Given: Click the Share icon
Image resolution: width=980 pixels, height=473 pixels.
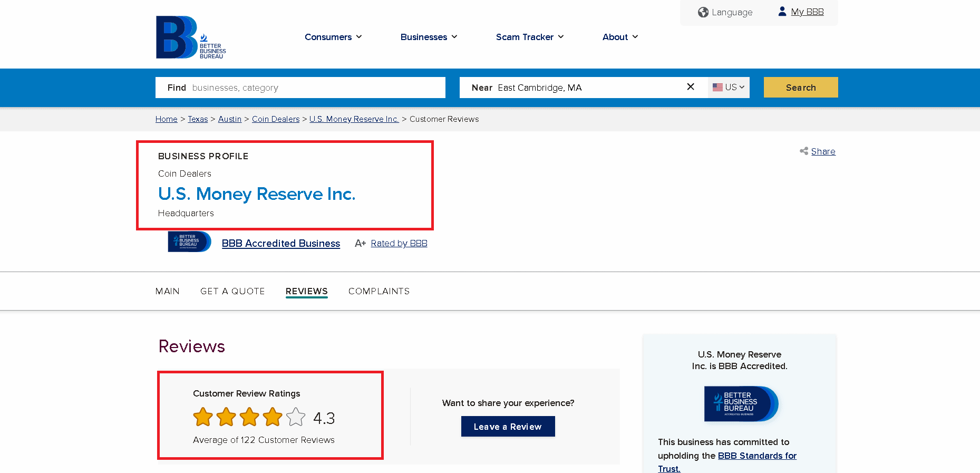Looking at the screenshot, I should [x=804, y=151].
